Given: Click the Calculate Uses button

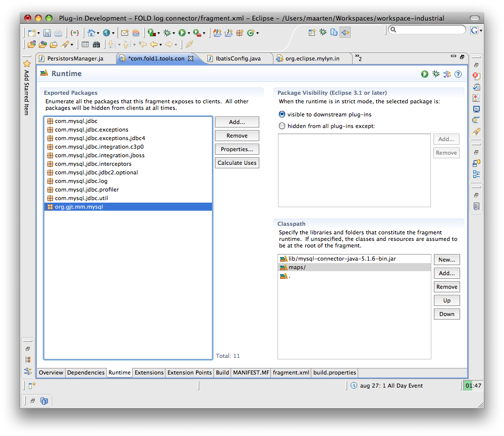Looking at the screenshot, I should 237,163.
